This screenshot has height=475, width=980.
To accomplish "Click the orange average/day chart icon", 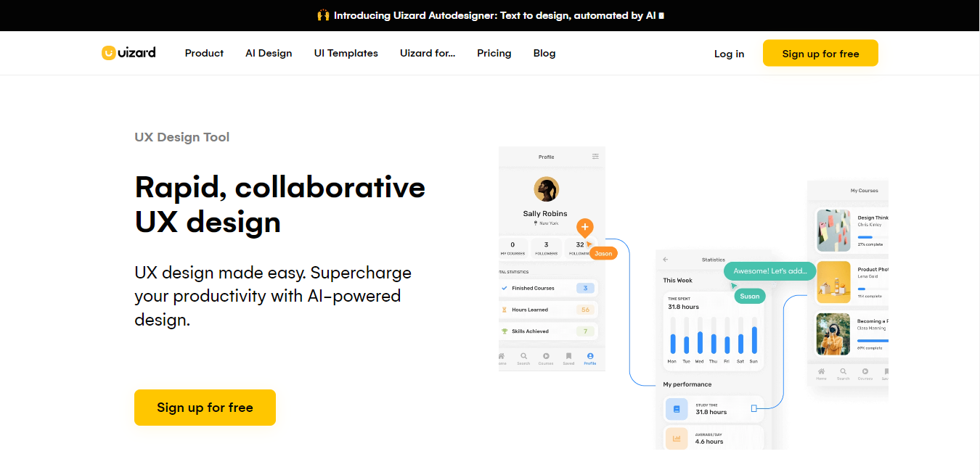I will pyautogui.click(x=677, y=438).
